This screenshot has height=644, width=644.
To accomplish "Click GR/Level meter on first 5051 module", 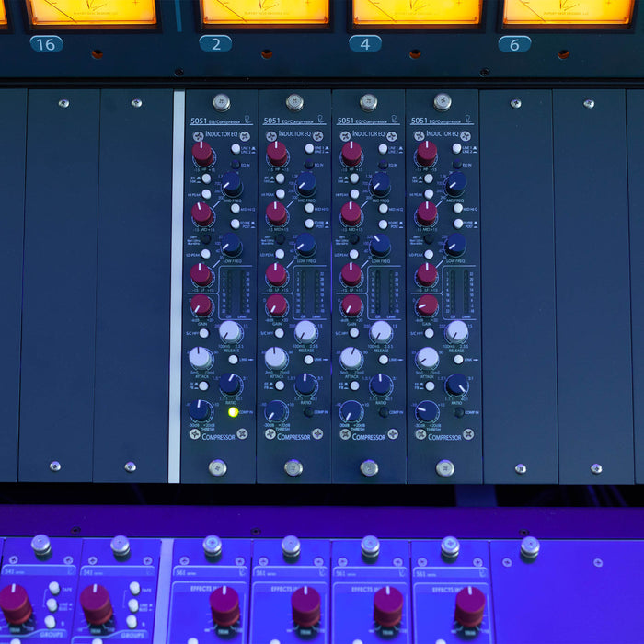I will 236,293.
